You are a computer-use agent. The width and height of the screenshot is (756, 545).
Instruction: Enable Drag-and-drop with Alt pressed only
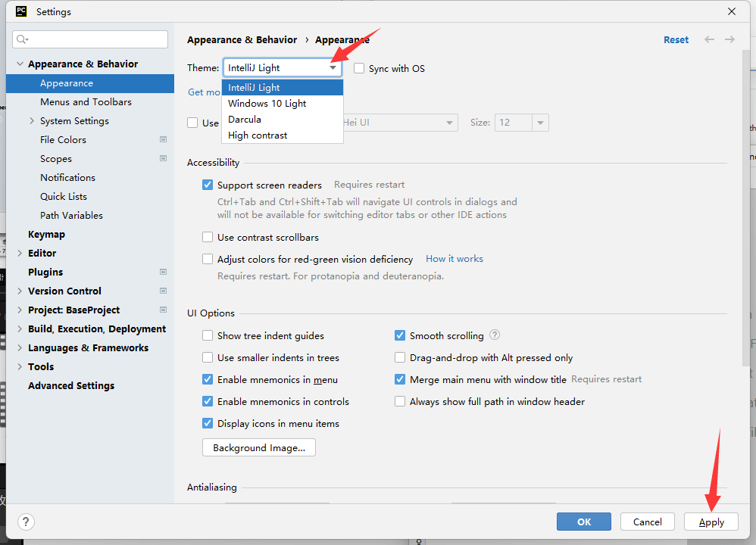point(400,357)
